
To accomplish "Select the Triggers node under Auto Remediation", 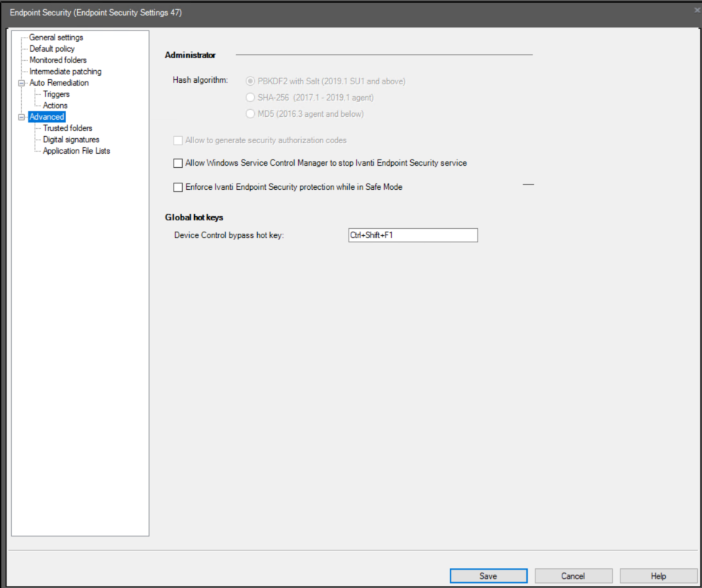I will [x=56, y=94].
